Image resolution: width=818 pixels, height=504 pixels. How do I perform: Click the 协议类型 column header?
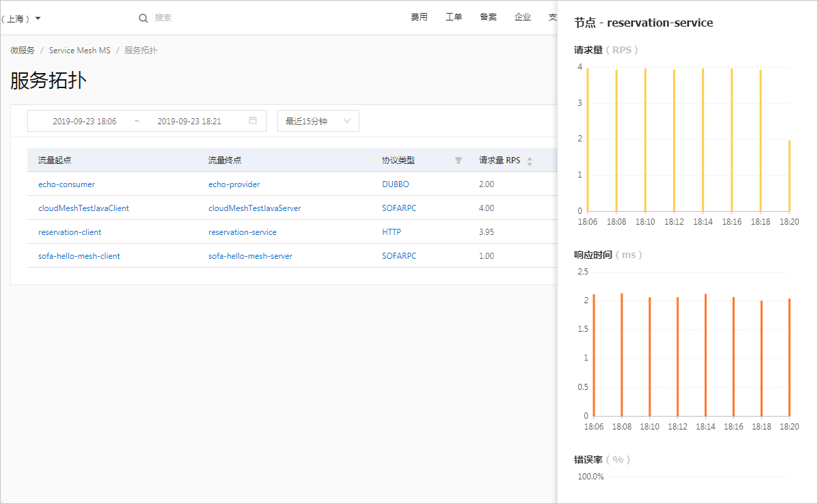[x=398, y=160]
